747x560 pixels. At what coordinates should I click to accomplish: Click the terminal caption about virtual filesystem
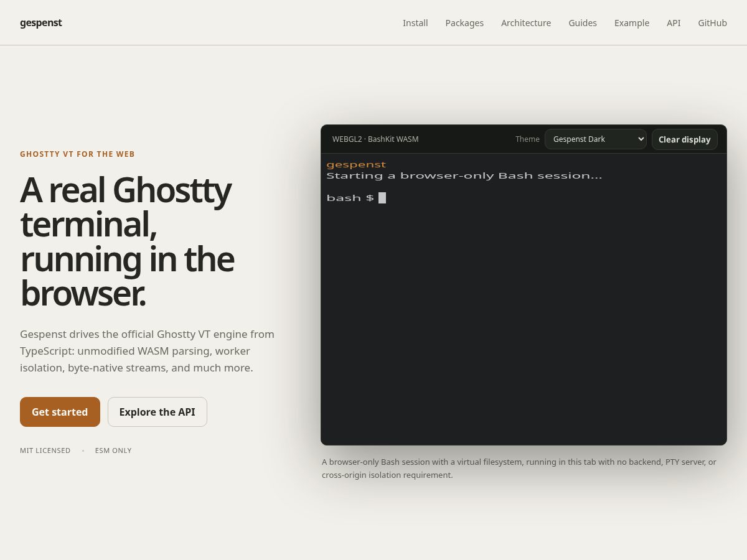(519, 469)
